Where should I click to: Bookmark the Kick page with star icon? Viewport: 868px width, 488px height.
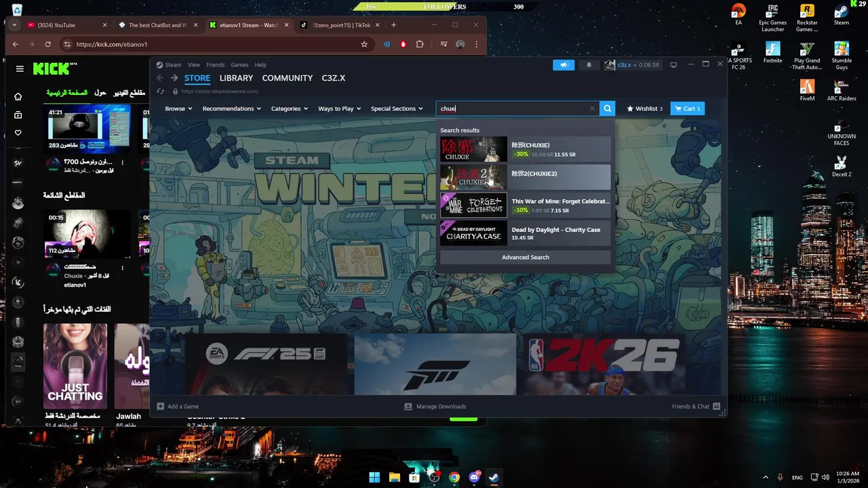point(364,44)
